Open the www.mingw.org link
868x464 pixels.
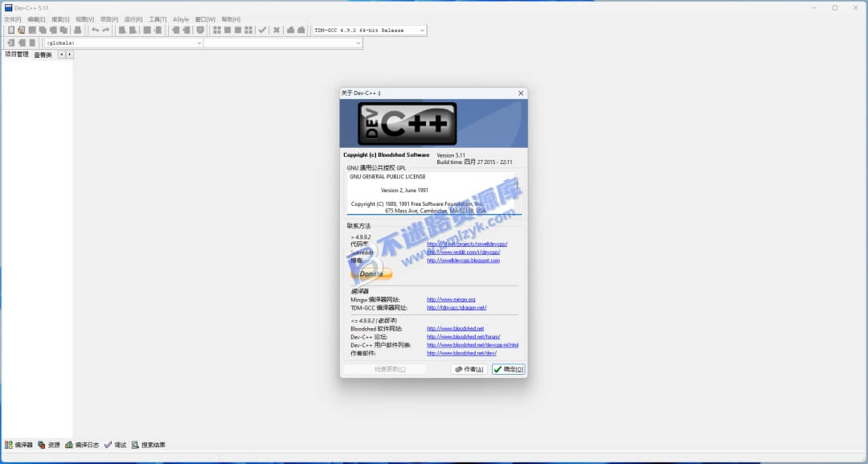click(x=451, y=300)
